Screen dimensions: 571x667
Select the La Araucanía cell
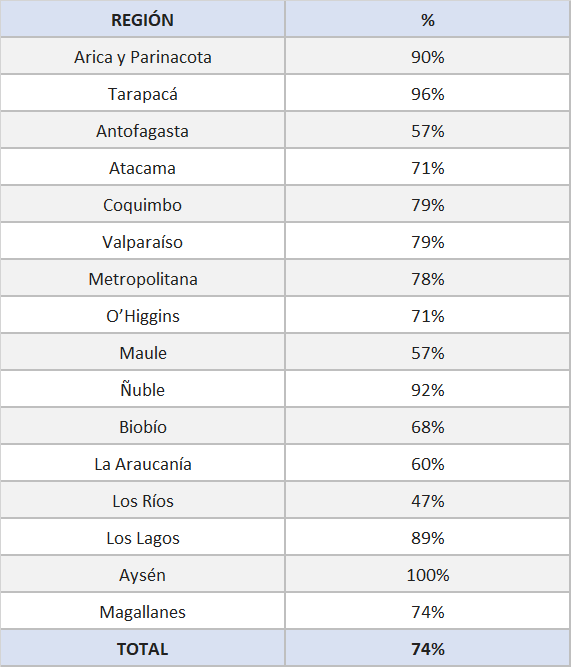point(143,463)
